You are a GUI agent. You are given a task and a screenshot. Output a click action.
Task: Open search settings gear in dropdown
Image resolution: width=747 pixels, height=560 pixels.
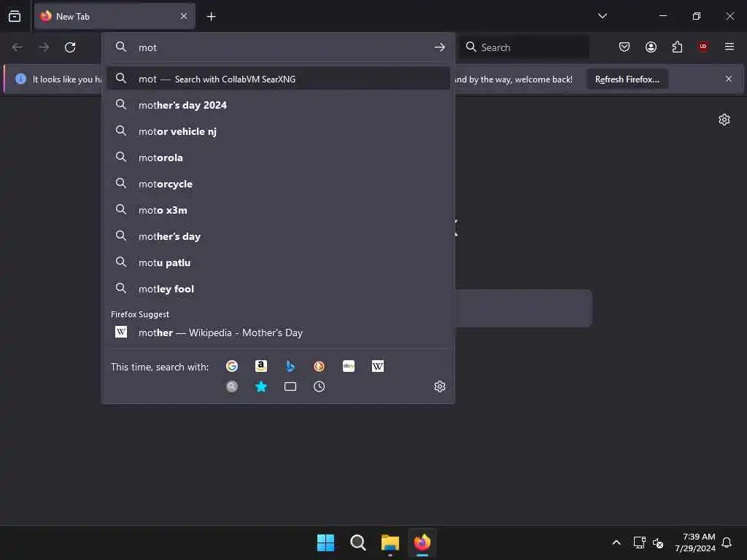[440, 386]
